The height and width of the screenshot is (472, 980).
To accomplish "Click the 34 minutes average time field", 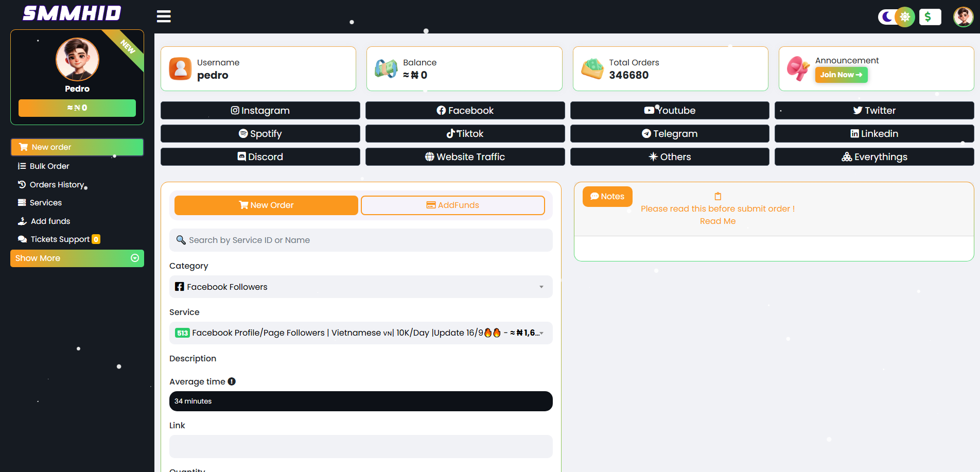I will [x=361, y=401].
